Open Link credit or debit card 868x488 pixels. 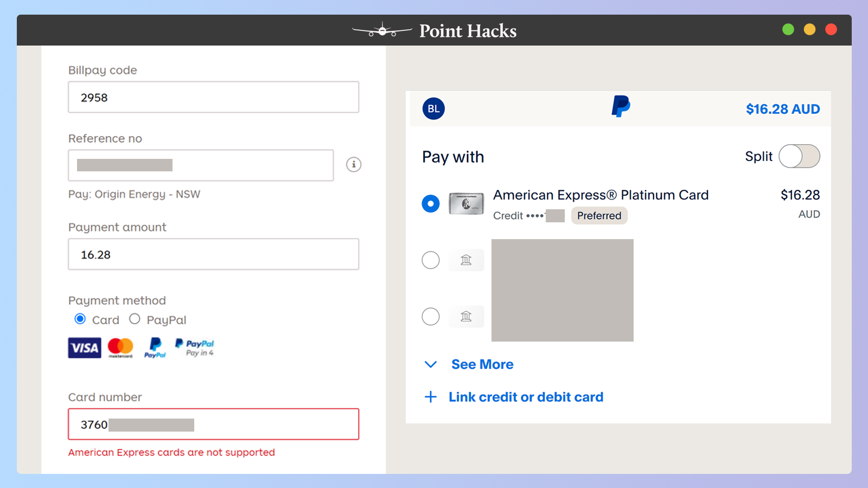point(525,397)
